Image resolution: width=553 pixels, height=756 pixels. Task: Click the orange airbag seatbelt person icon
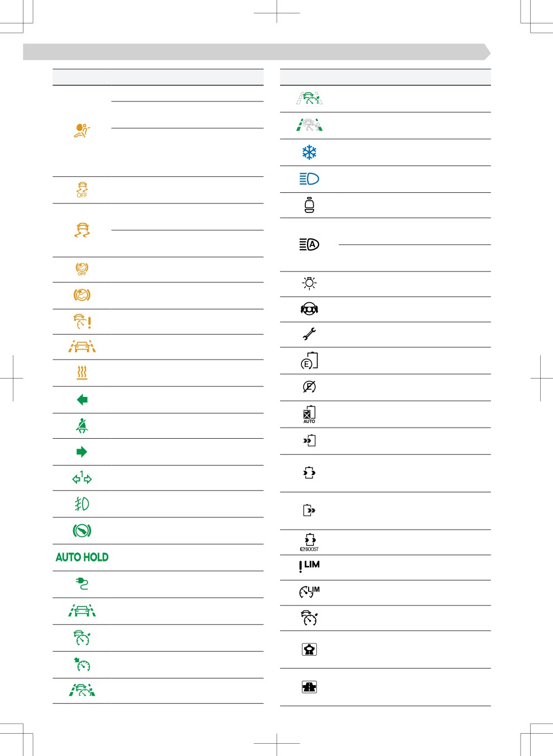pyautogui.click(x=82, y=130)
